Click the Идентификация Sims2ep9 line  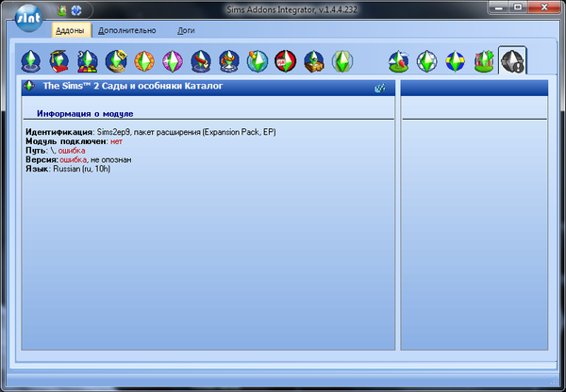pyautogui.click(x=151, y=132)
